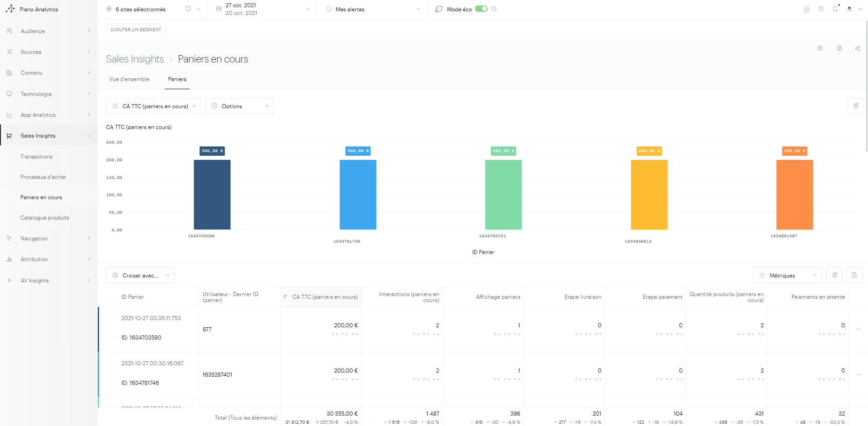Click the info icon beside Mode éco

(x=494, y=9)
